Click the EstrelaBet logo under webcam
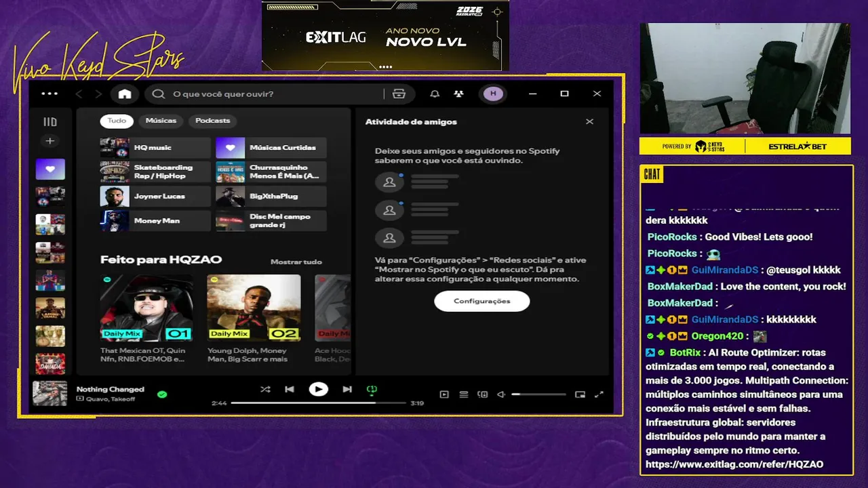 (797, 146)
